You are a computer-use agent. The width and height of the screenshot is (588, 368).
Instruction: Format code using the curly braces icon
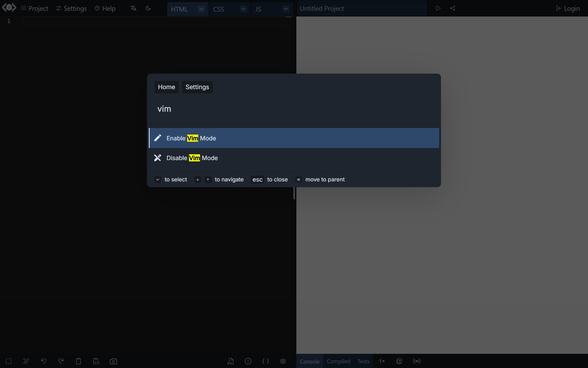point(266,361)
